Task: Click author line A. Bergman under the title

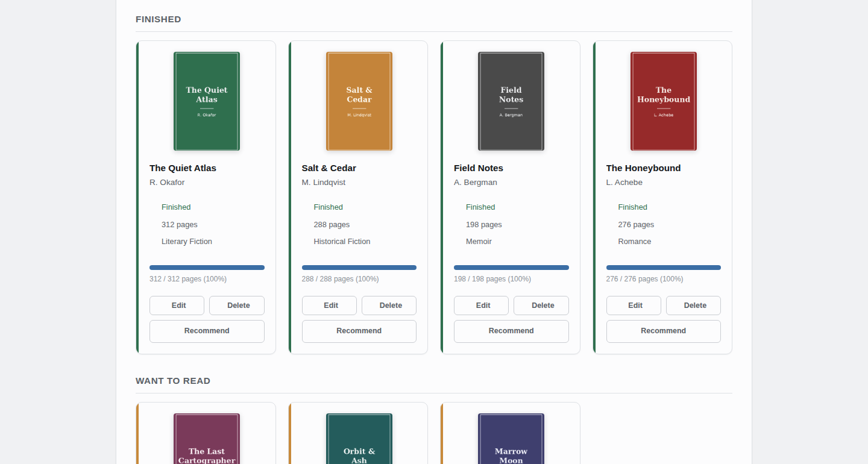Action: point(476,183)
